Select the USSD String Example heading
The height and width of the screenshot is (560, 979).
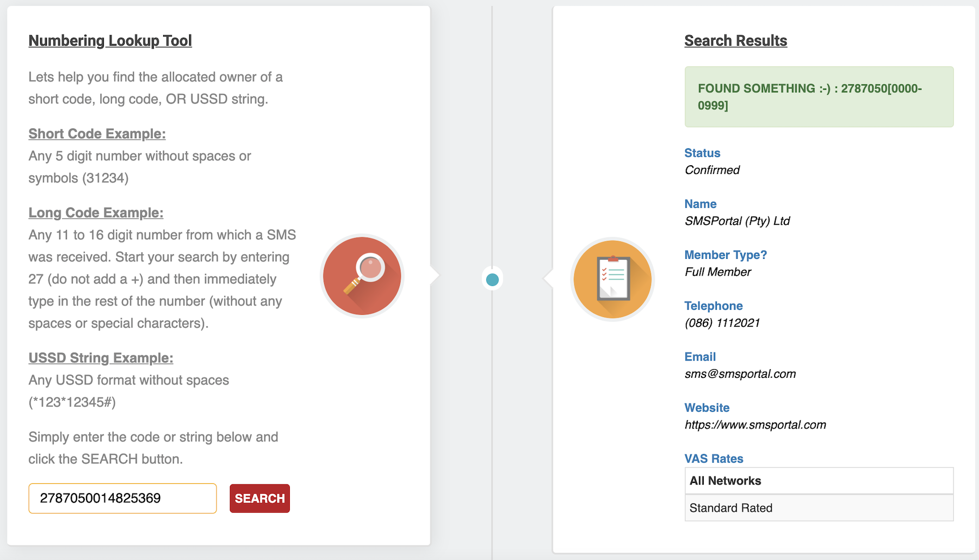[x=101, y=358]
